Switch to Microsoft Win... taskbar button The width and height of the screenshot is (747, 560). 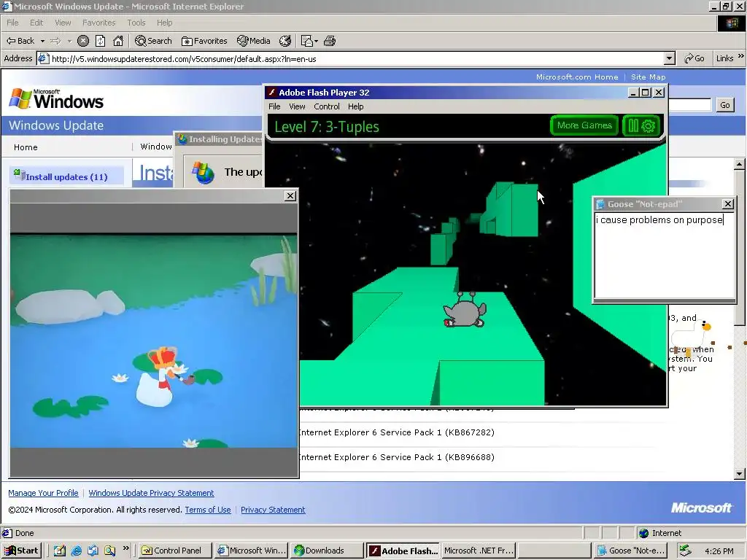(x=251, y=551)
